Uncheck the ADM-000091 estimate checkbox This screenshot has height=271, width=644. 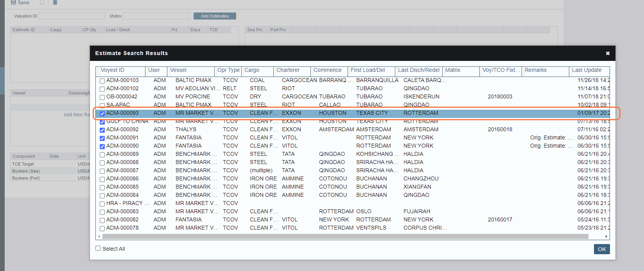point(102,138)
